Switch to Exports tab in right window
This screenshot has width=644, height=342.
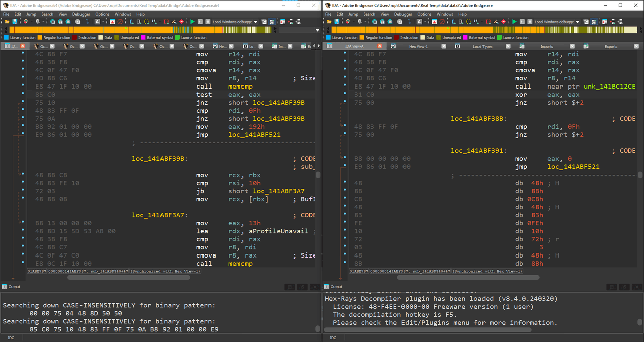(611, 46)
